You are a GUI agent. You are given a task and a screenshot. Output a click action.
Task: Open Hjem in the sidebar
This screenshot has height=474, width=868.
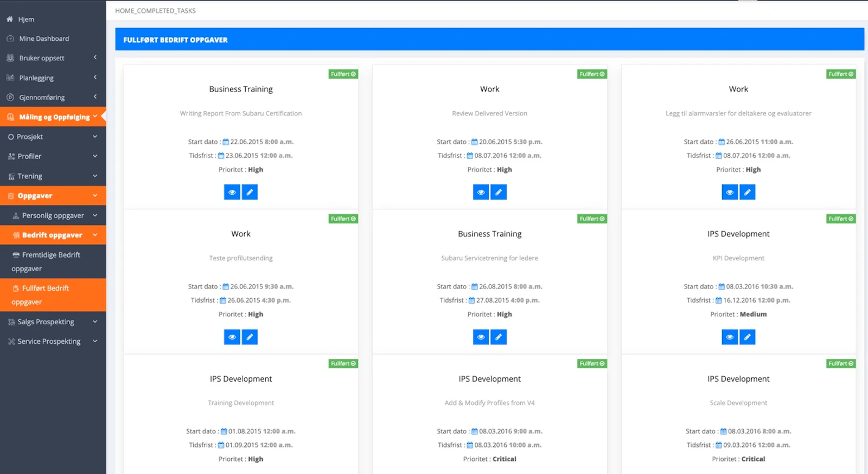(53, 19)
